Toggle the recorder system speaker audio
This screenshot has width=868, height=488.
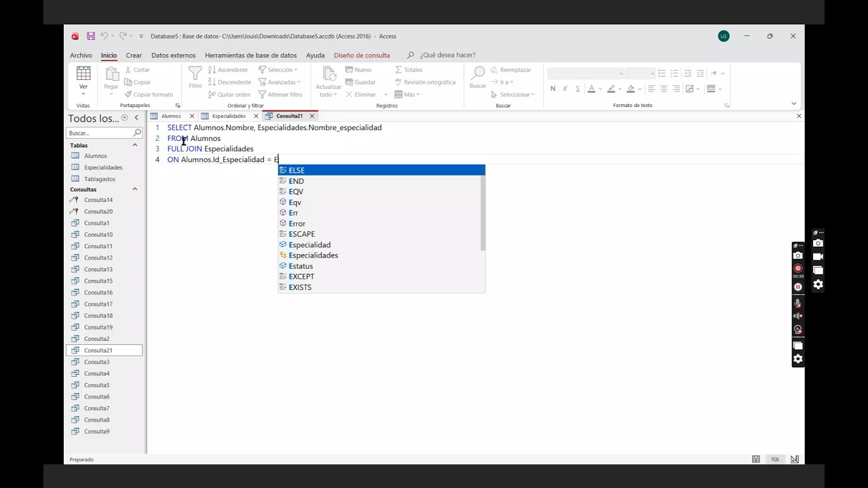click(x=797, y=316)
